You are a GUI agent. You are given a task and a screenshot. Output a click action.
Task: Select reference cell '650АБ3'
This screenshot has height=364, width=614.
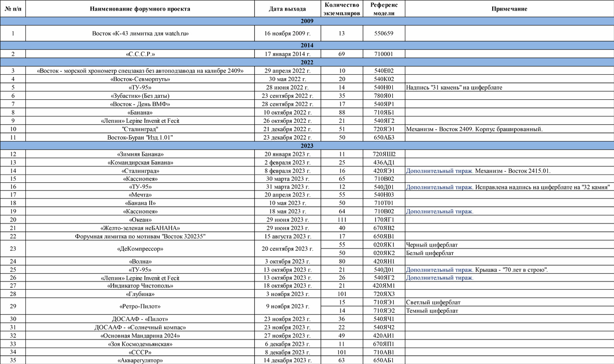click(x=384, y=138)
